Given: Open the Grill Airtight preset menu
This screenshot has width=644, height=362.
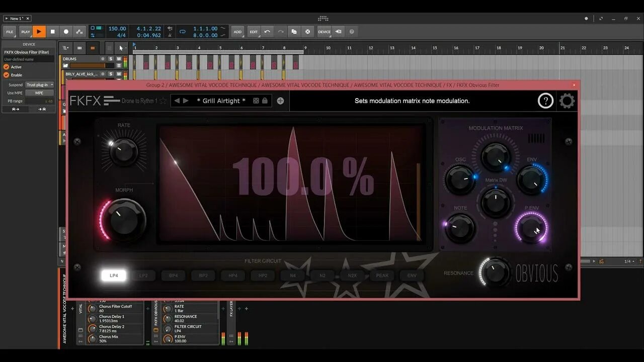Looking at the screenshot, I should pyautogui.click(x=221, y=101).
